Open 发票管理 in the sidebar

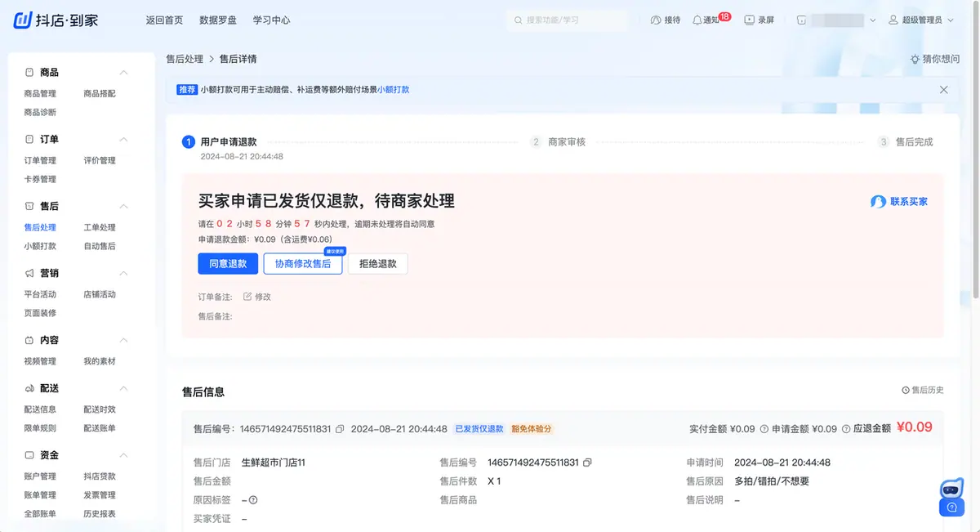click(x=100, y=495)
